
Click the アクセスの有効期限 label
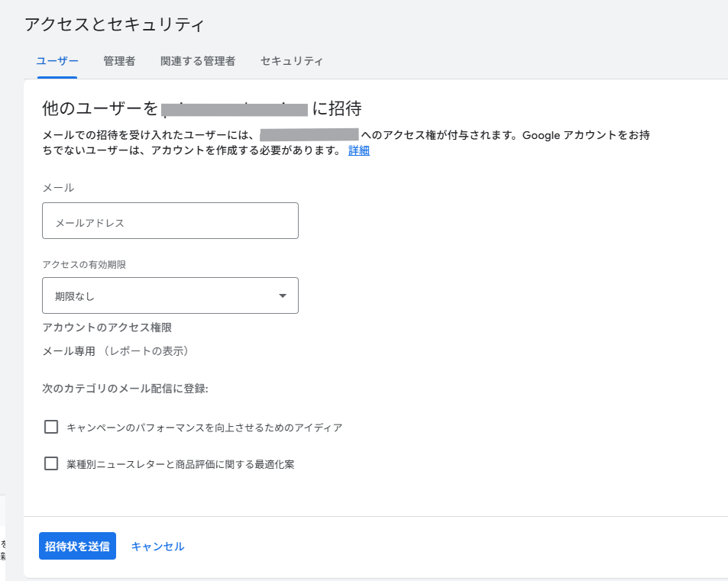click(84, 264)
